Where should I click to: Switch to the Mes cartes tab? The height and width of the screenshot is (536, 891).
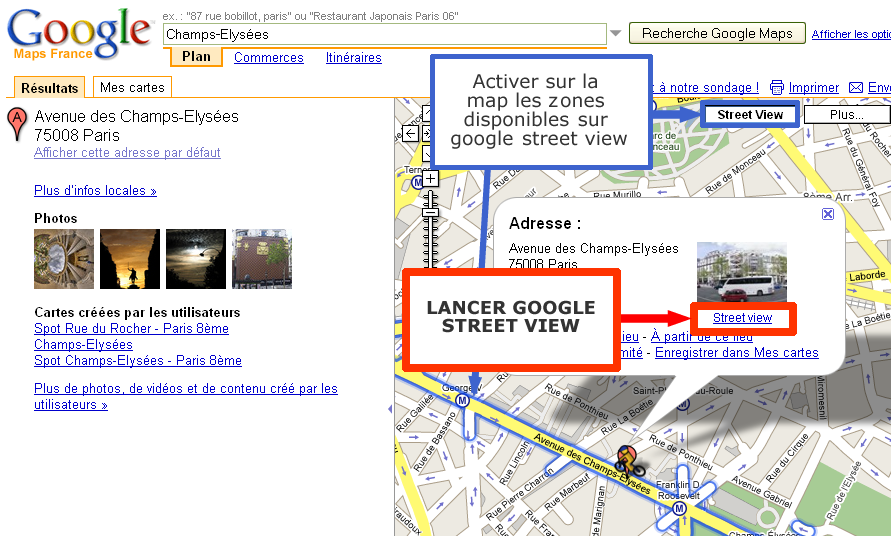[x=132, y=88]
